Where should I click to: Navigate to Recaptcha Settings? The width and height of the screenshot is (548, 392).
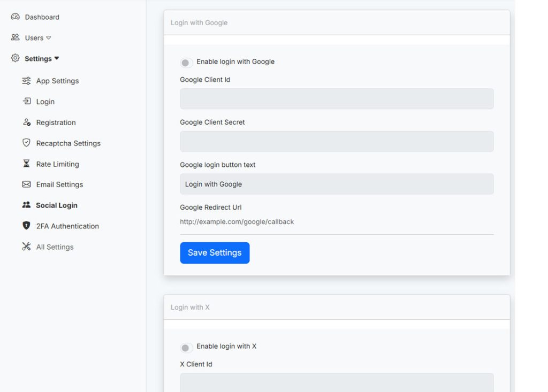point(68,143)
